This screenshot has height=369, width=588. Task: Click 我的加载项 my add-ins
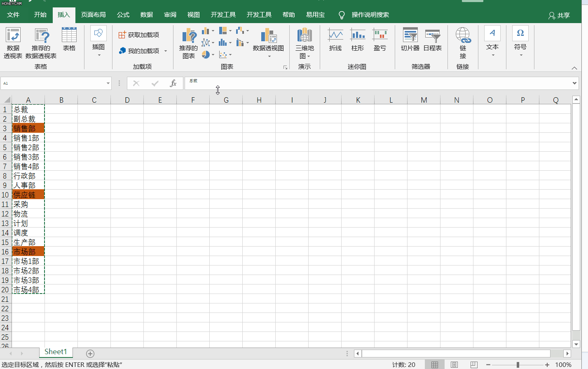[139, 51]
